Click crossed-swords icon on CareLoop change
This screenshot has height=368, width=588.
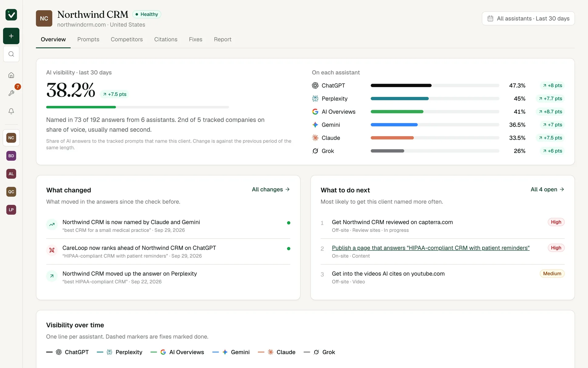pyautogui.click(x=52, y=250)
